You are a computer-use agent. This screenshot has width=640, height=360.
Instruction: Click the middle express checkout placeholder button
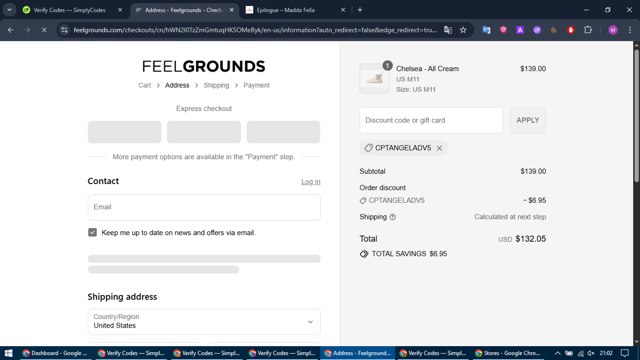pos(204,132)
